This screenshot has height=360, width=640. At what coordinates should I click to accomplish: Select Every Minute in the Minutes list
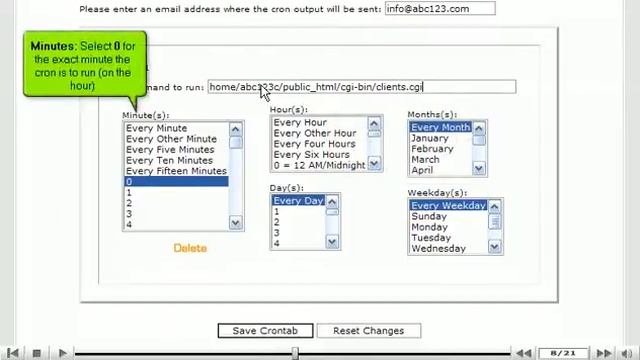[176, 128]
